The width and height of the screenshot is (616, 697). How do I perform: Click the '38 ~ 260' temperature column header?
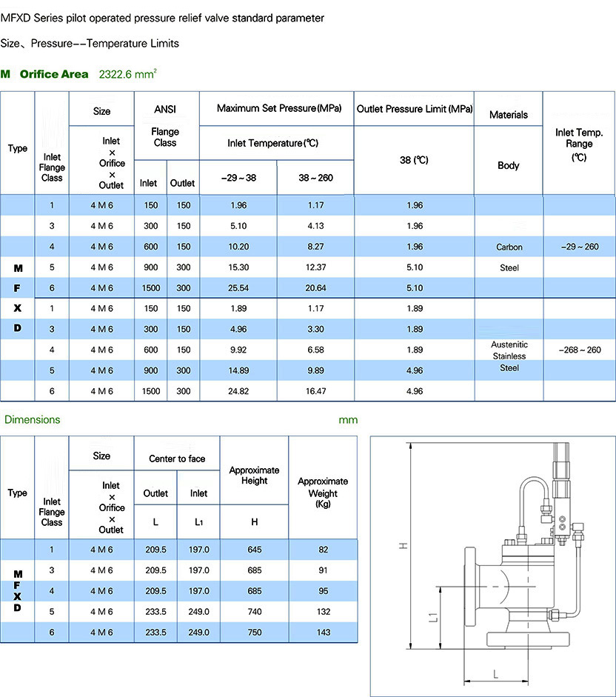coord(315,178)
